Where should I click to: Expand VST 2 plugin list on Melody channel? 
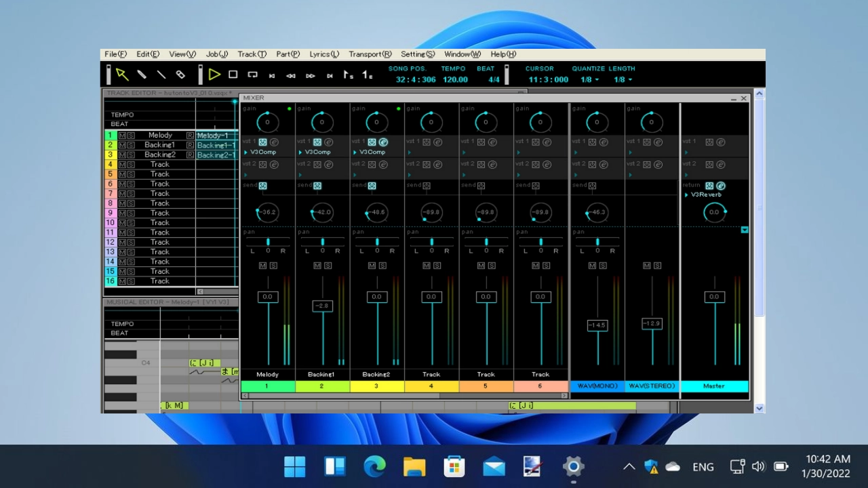tap(245, 174)
